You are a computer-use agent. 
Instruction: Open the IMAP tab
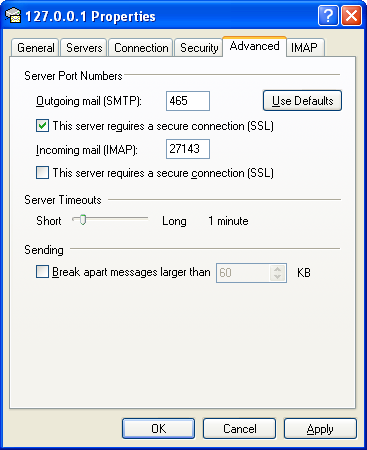pyautogui.click(x=304, y=48)
